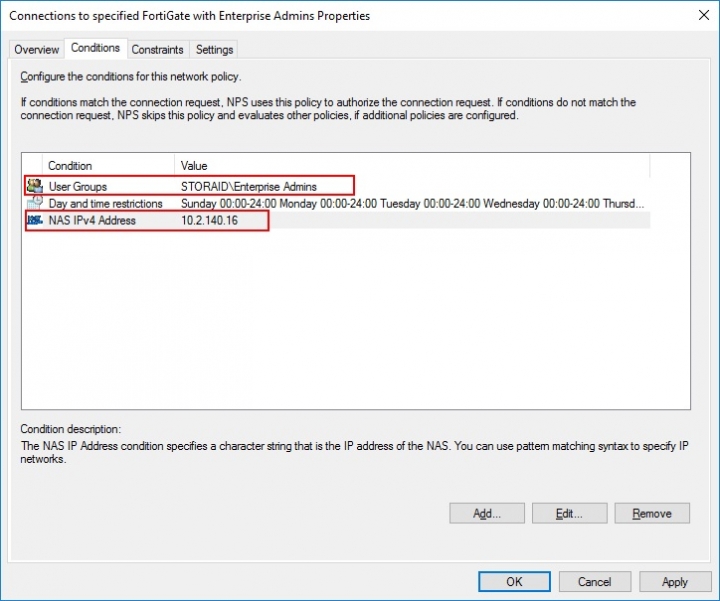Open the Constraints tab
Image resolution: width=720 pixels, height=601 pixels.
coord(158,49)
